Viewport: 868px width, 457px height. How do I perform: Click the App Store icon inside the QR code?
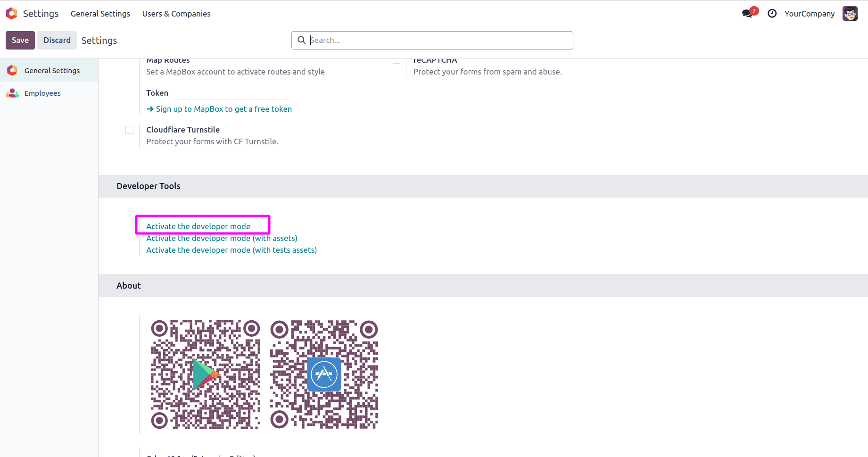coord(324,374)
